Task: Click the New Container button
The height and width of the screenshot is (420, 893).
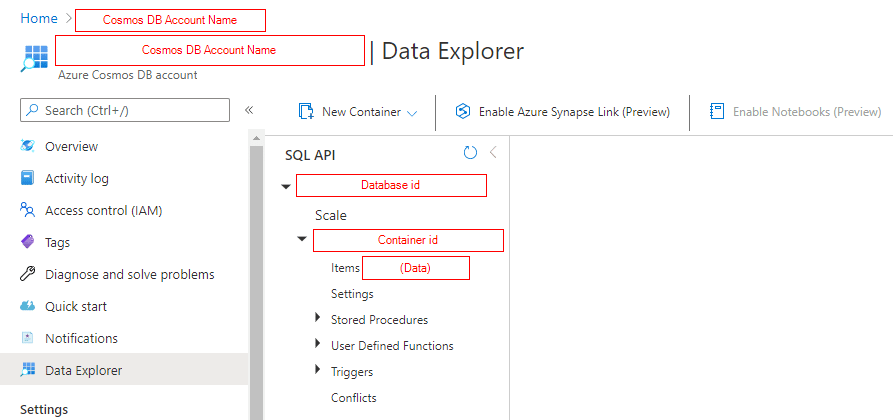Action: point(358,112)
